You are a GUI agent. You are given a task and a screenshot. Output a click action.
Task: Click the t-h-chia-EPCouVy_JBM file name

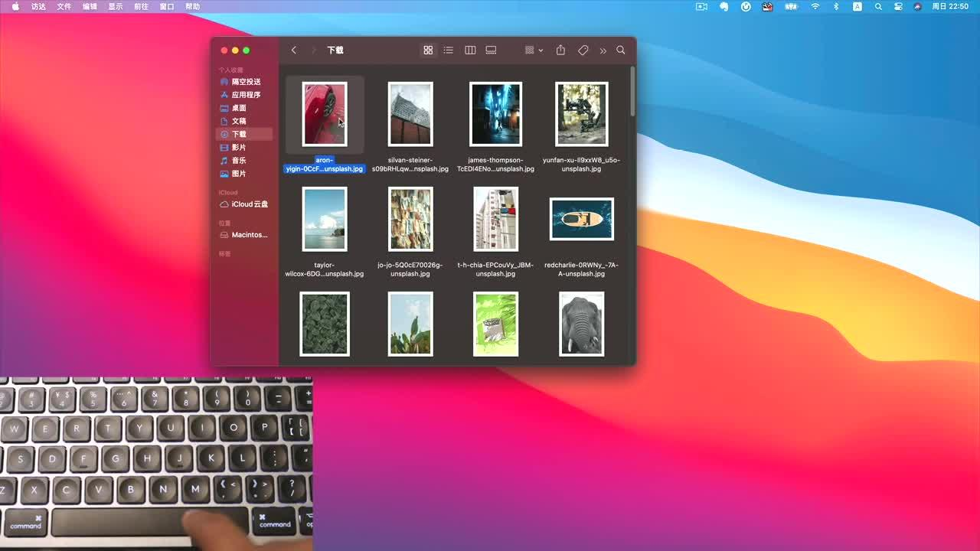coord(495,269)
